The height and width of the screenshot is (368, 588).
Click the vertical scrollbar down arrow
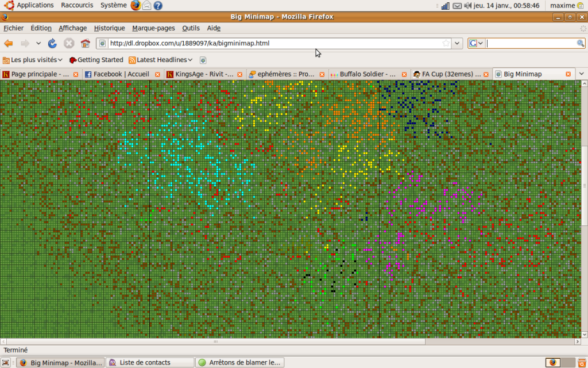[585, 335]
